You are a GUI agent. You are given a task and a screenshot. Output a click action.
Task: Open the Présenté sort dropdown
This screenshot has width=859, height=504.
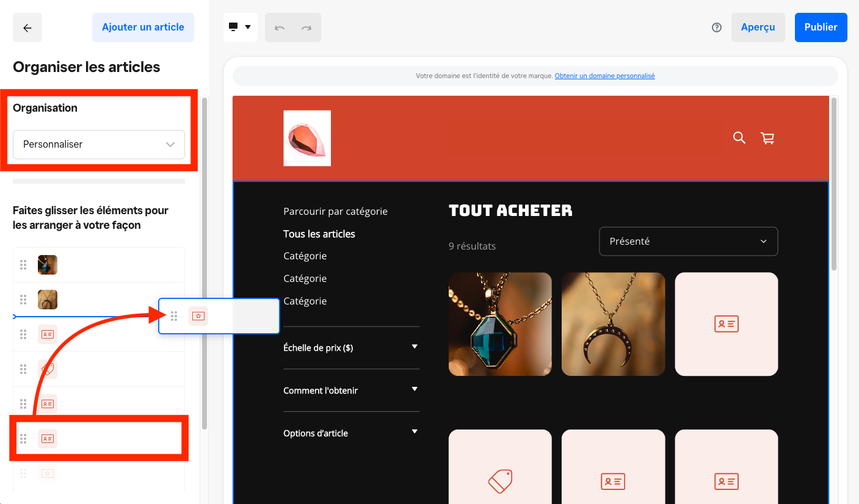coord(689,241)
